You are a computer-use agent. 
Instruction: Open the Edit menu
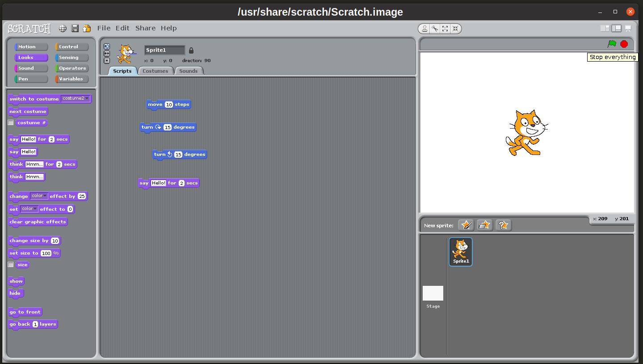[122, 28]
